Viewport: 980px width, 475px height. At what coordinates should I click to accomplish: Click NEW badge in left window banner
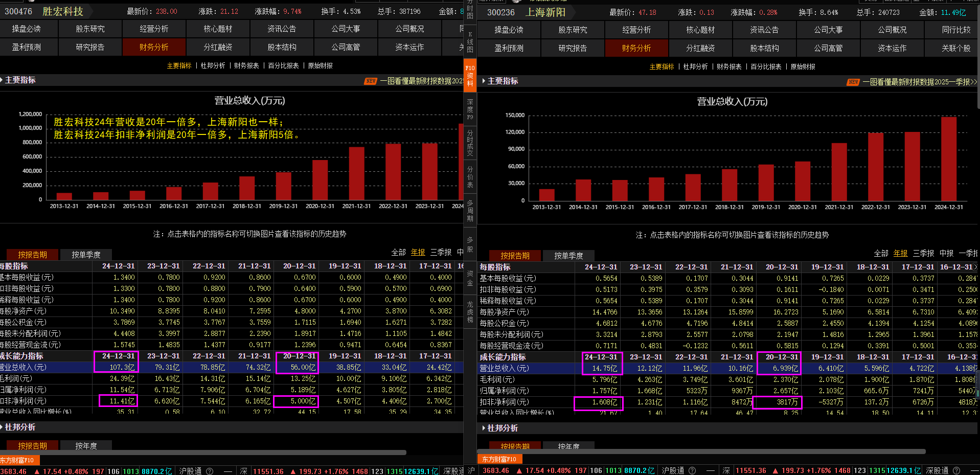point(371,81)
